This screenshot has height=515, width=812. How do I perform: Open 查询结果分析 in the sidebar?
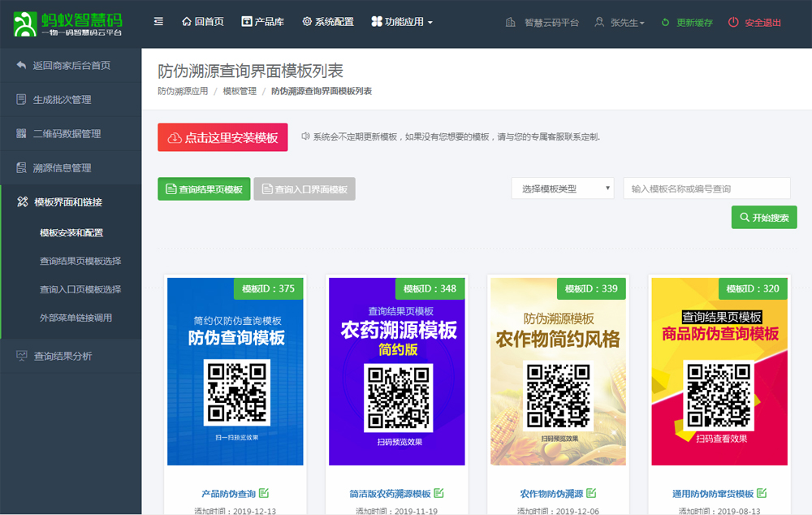[x=71, y=356]
